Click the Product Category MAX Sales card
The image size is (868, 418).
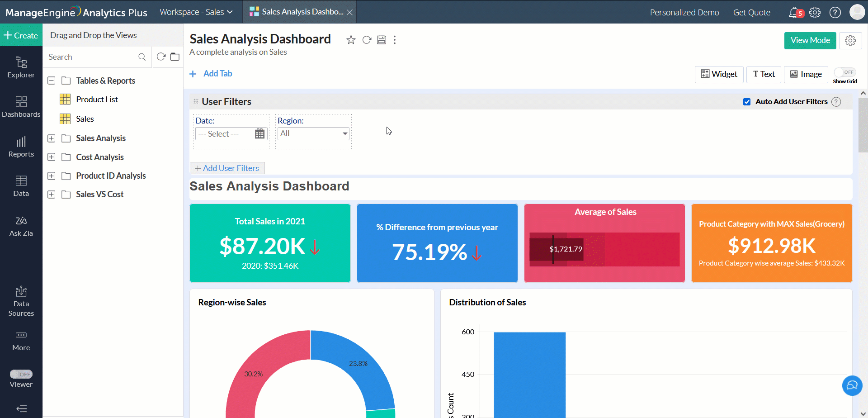click(x=772, y=243)
